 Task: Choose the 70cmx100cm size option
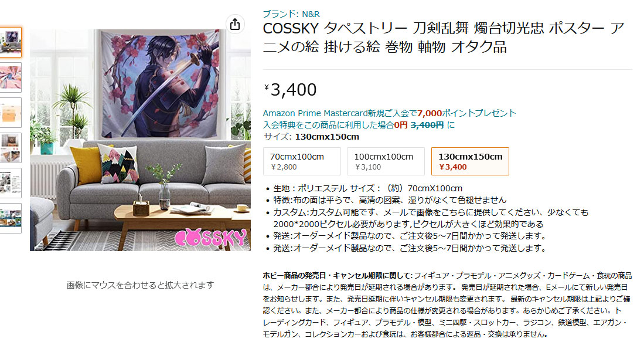coord(302,161)
